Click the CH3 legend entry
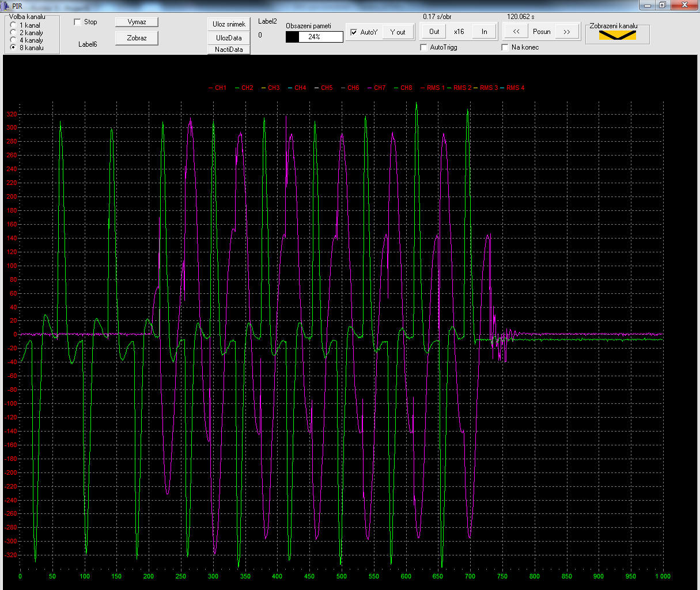Screen dimensions: 700x590 pos(271,88)
